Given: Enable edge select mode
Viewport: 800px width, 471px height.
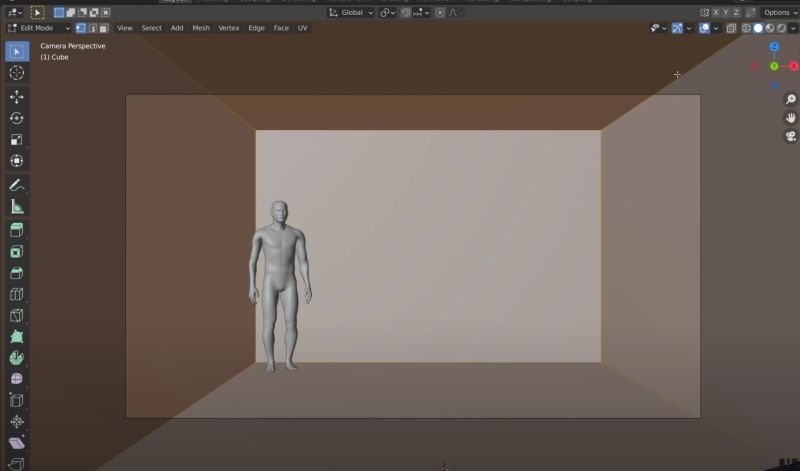Looking at the screenshot, I should 92,28.
